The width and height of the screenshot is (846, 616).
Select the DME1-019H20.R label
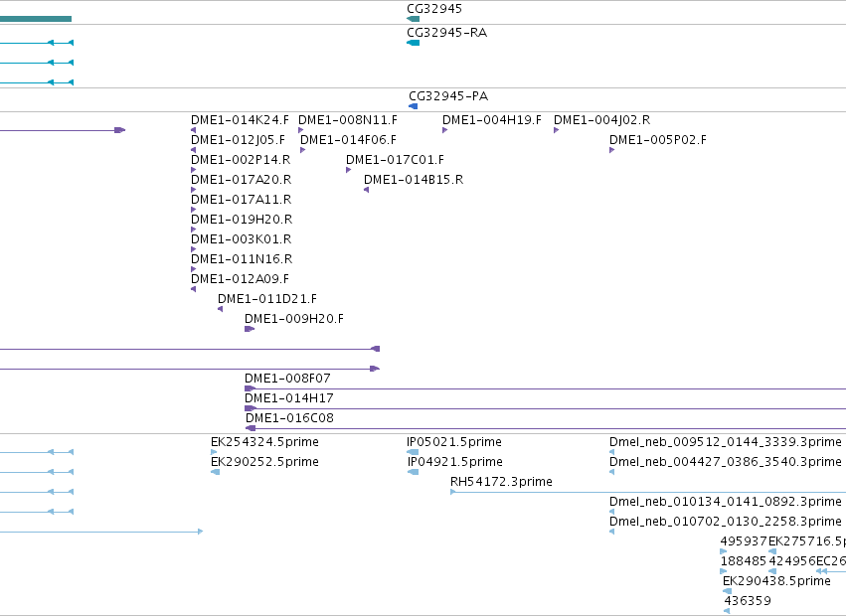(x=242, y=220)
